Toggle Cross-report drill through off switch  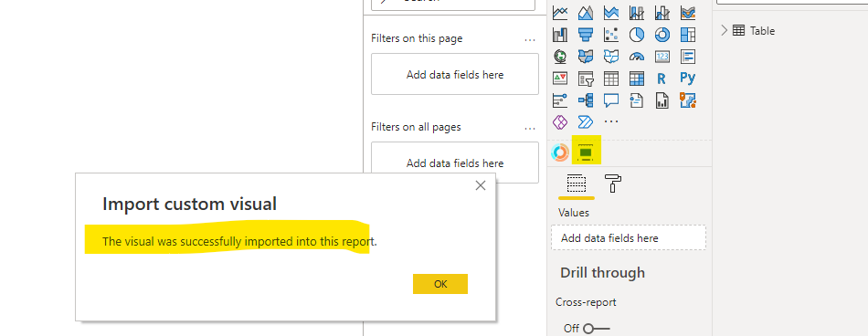[x=596, y=329]
